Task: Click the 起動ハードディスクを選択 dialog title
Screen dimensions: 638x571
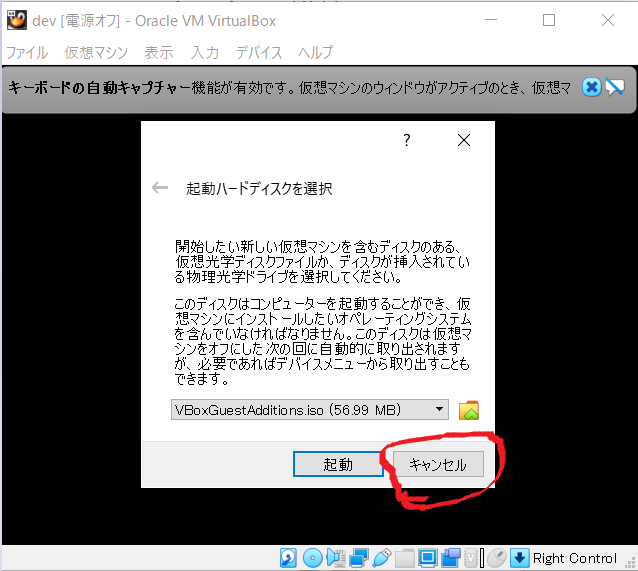Action: 259,188
